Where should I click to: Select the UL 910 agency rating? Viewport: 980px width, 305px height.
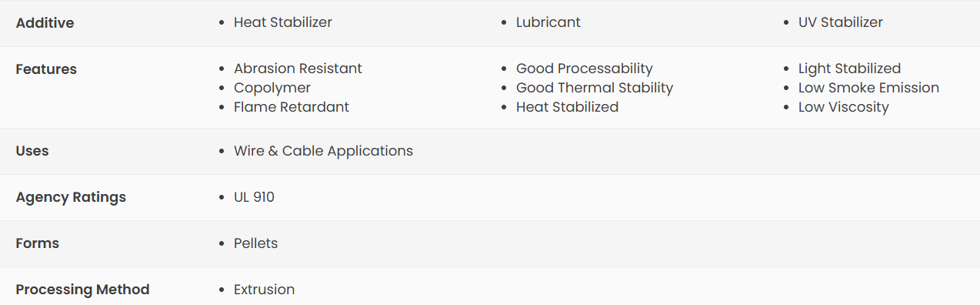[254, 197]
